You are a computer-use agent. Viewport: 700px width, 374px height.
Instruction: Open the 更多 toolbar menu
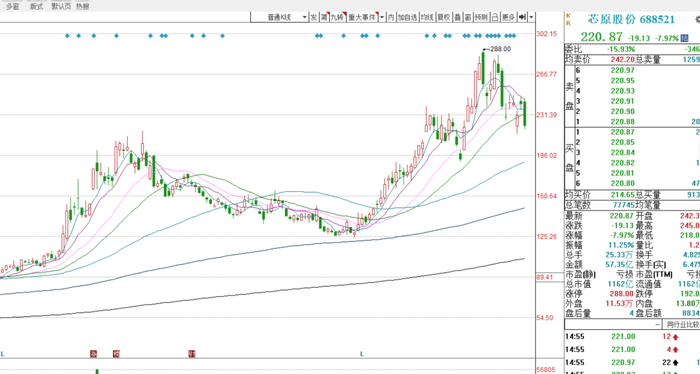point(508,17)
